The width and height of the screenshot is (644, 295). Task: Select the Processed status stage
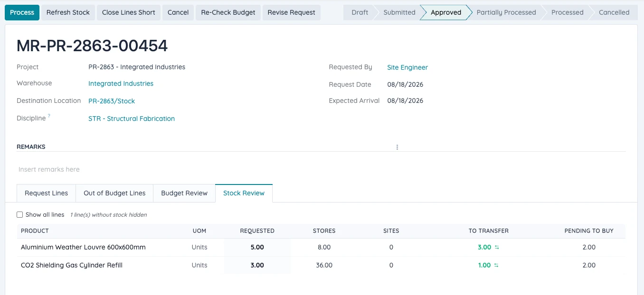[x=567, y=12]
